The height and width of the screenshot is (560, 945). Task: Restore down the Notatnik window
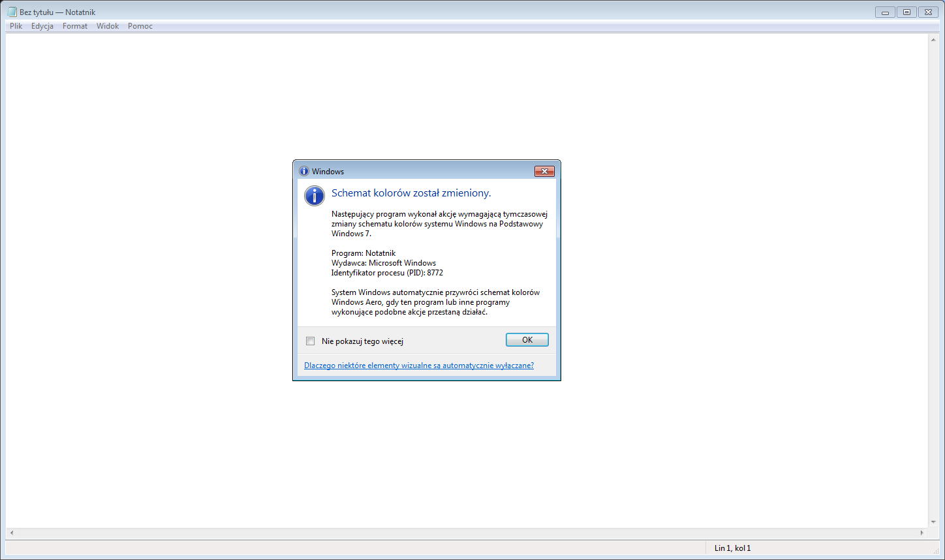[906, 12]
